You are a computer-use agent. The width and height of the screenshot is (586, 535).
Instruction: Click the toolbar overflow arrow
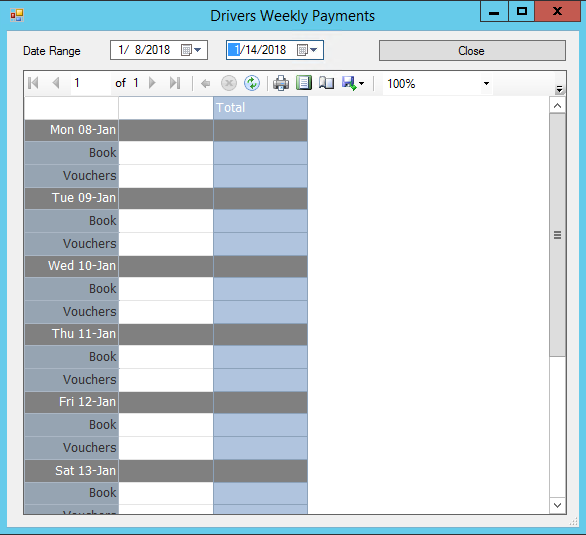[x=559, y=89]
